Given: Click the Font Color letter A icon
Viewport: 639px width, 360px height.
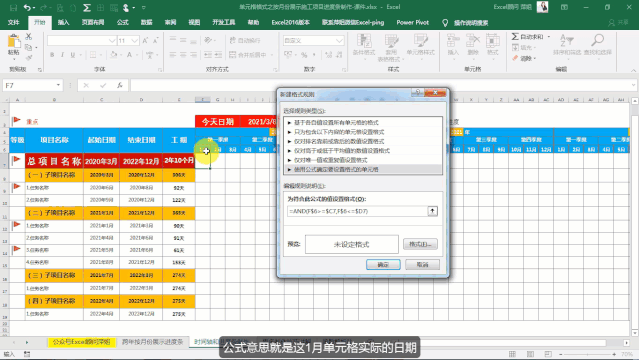Looking at the screenshot, I should click(x=129, y=55).
